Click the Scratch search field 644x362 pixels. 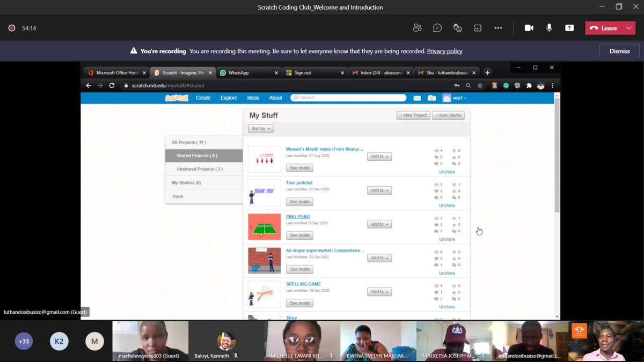(348, 98)
